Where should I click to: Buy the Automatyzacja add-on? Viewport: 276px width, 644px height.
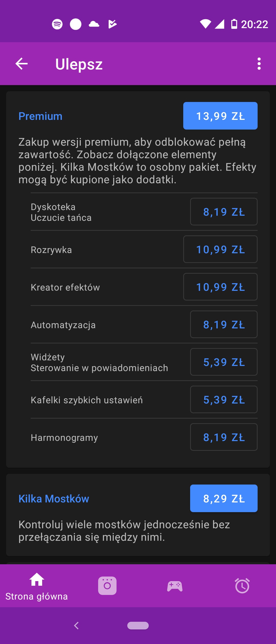coord(224,324)
